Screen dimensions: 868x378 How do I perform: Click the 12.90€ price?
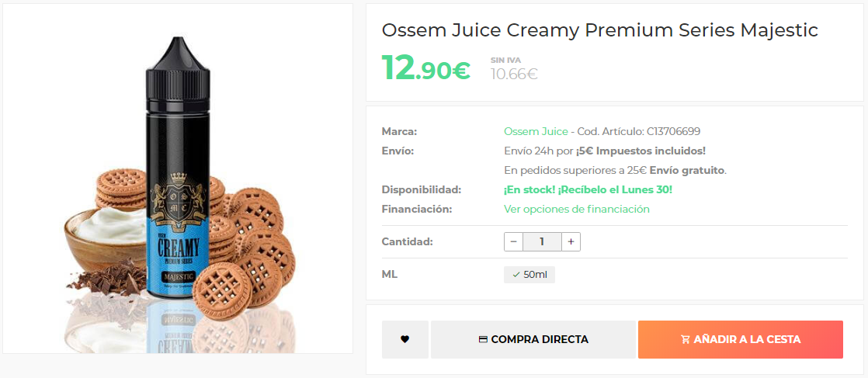pyautogui.click(x=425, y=68)
